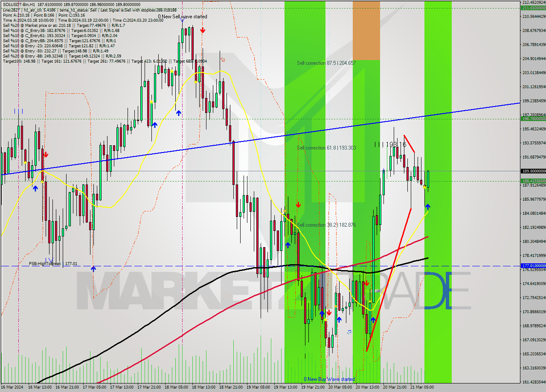Click the 'FSB-HighToBreak | 177.01' label

tap(53, 264)
